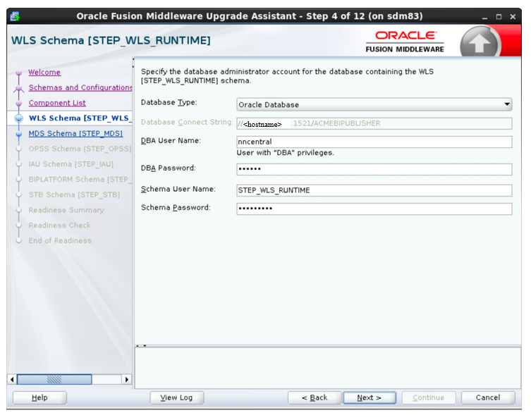The width and height of the screenshot is (531, 420).
Task: Click the Readiness Summary step
Action: tap(66, 210)
